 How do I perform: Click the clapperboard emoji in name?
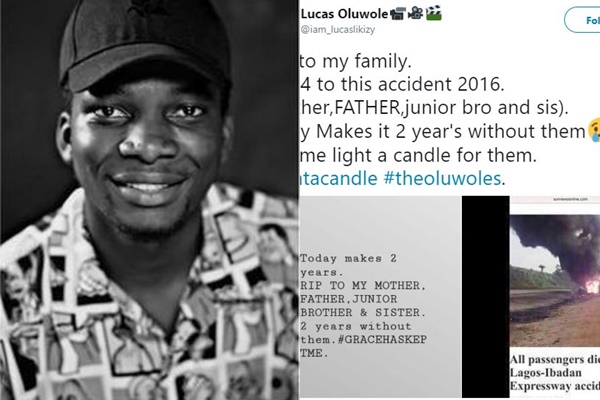pos(434,14)
